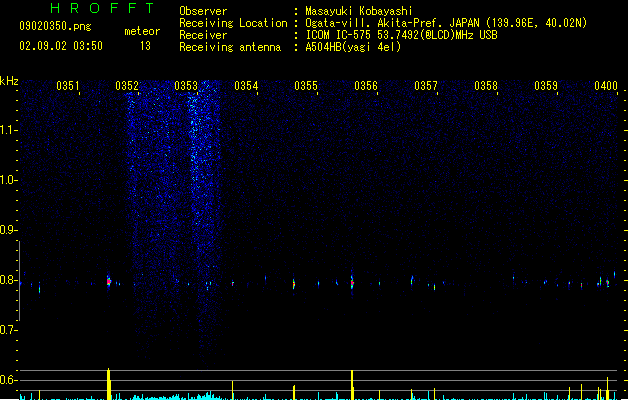This screenshot has height=400, width=629.
Task: Click the Receiving Location label
Action: pyautogui.click(x=233, y=23)
